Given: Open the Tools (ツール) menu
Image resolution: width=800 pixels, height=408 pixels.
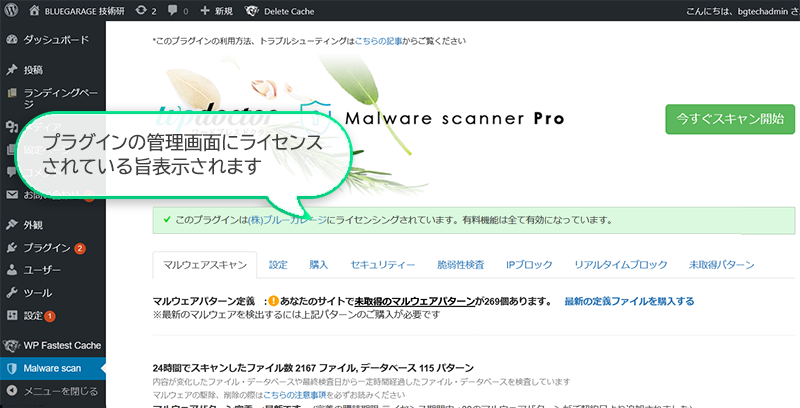Looking at the screenshot, I should pos(38,293).
